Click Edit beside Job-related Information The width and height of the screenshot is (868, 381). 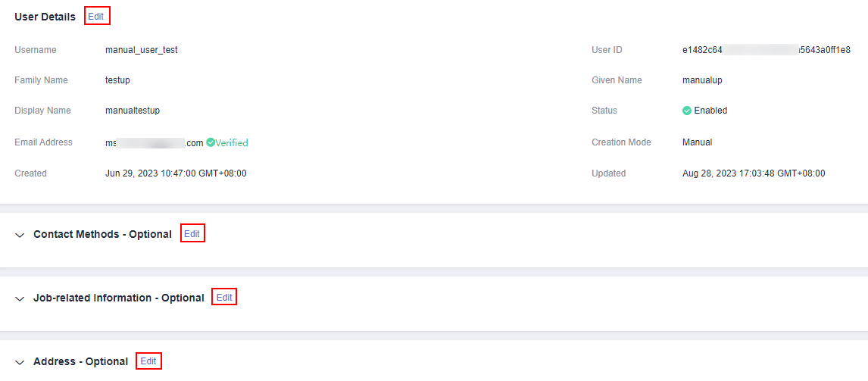click(x=224, y=298)
